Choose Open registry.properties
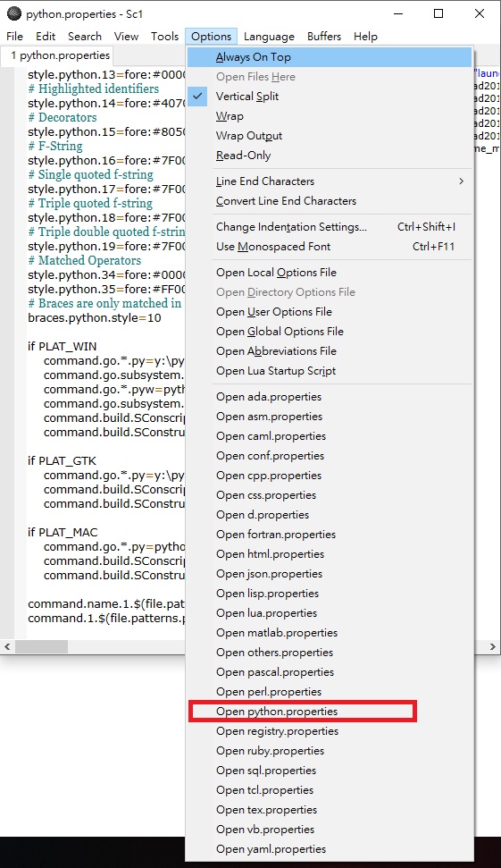The image size is (501, 868). click(x=330, y=730)
